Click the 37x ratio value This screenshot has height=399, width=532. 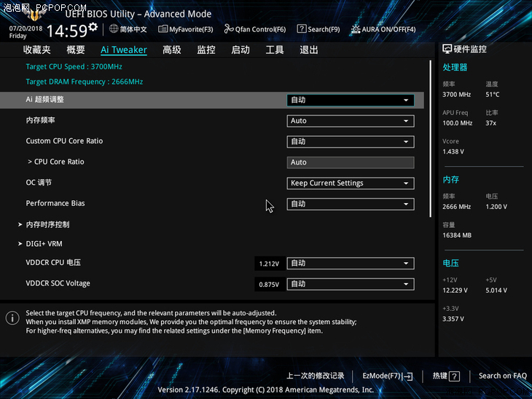[x=491, y=123]
